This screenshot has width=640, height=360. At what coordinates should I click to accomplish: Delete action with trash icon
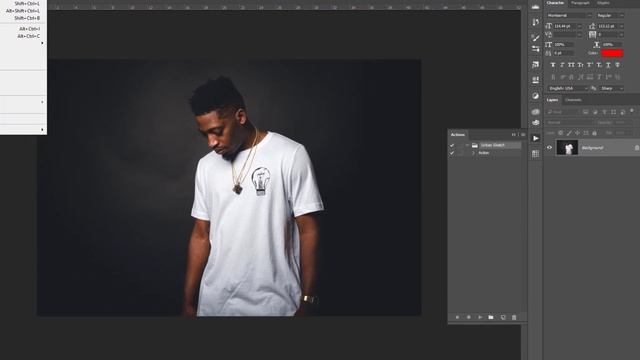click(514, 317)
